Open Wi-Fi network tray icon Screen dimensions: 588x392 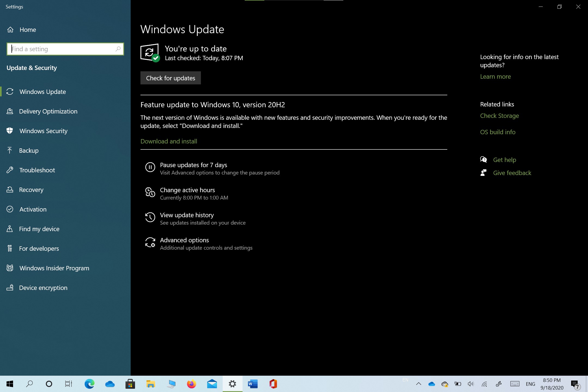[x=484, y=384]
